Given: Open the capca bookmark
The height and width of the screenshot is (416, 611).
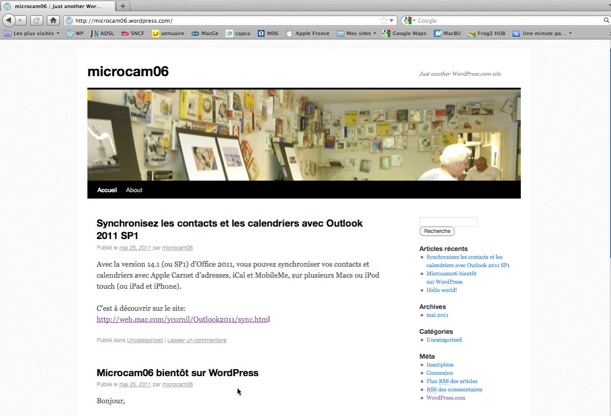Looking at the screenshot, I should pos(238,33).
